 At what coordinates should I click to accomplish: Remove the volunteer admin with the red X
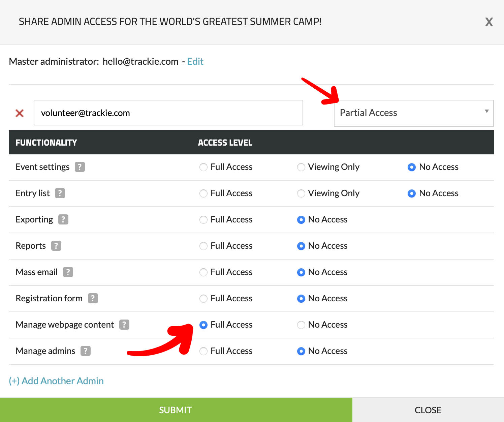20,113
